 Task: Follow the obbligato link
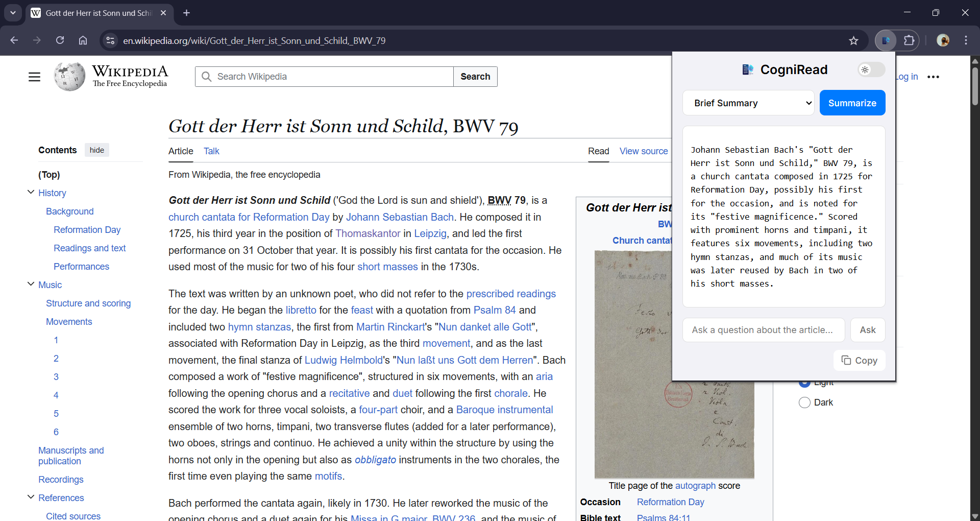point(375,460)
